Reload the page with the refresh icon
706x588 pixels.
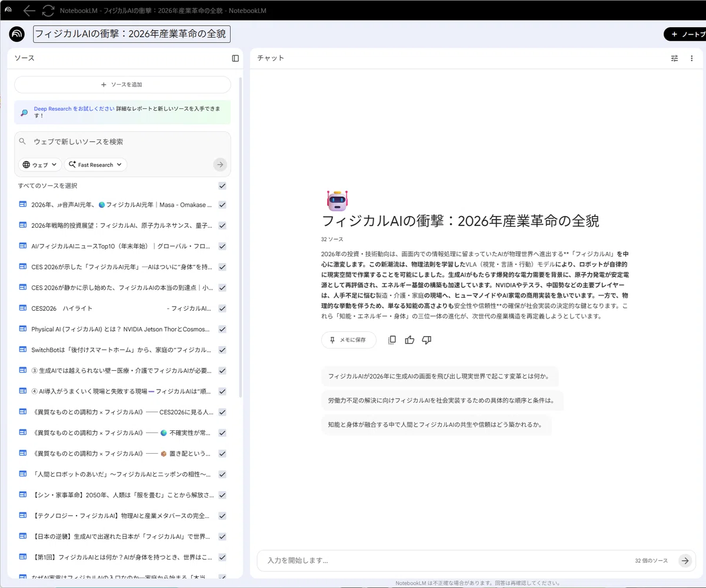click(x=48, y=11)
